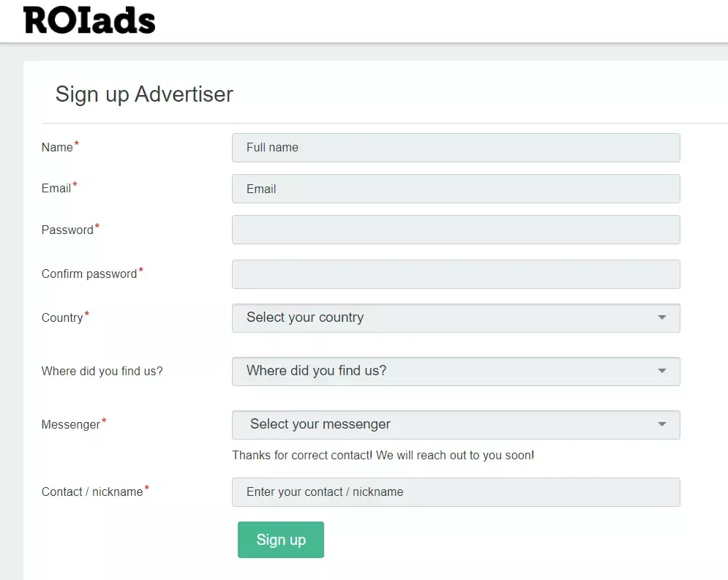Viewport: 728px width, 580px height.
Task: Click the Where did you find us arrow
Action: [x=661, y=372]
